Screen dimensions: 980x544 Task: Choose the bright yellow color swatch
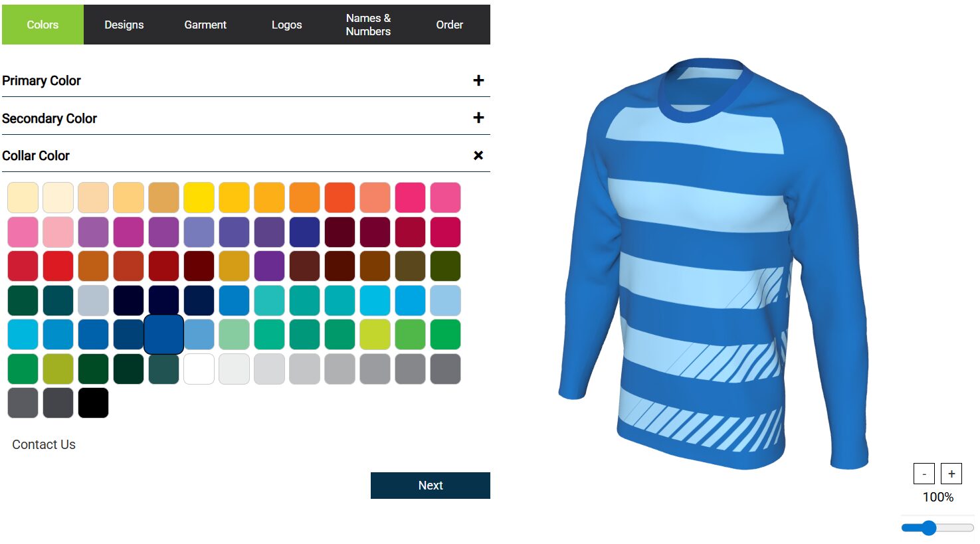pyautogui.click(x=199, y=197)
